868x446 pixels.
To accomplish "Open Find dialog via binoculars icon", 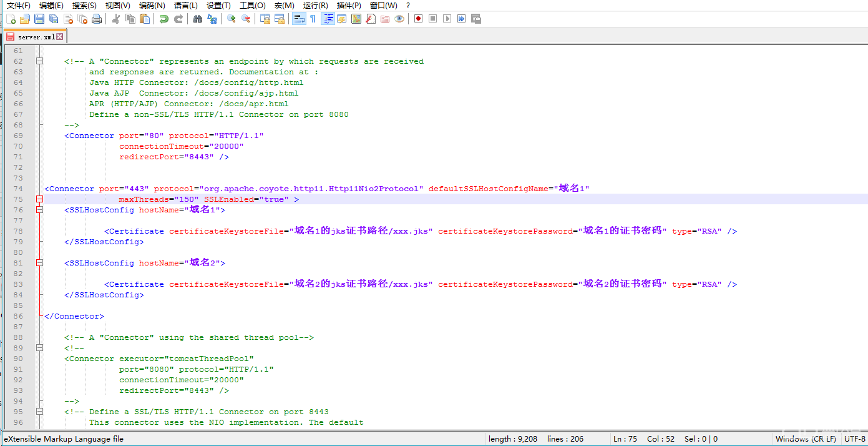I will (197, 19).
